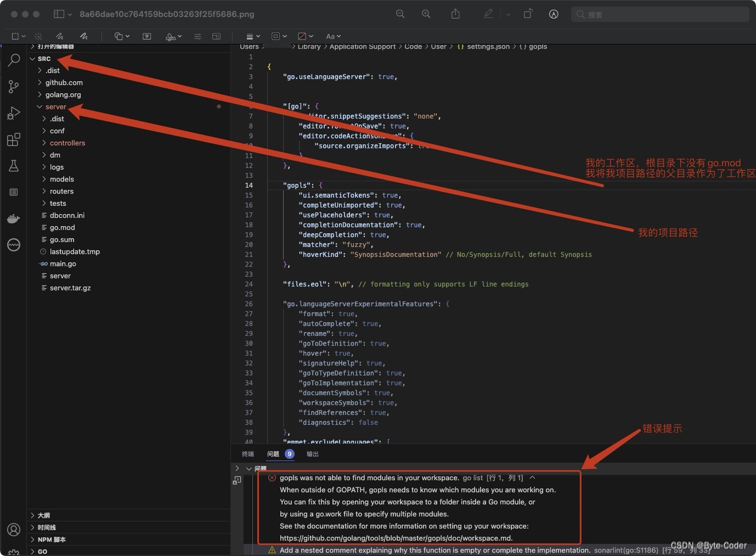Open the Border Color picker

pyautogui.click(x=279, y=36)
